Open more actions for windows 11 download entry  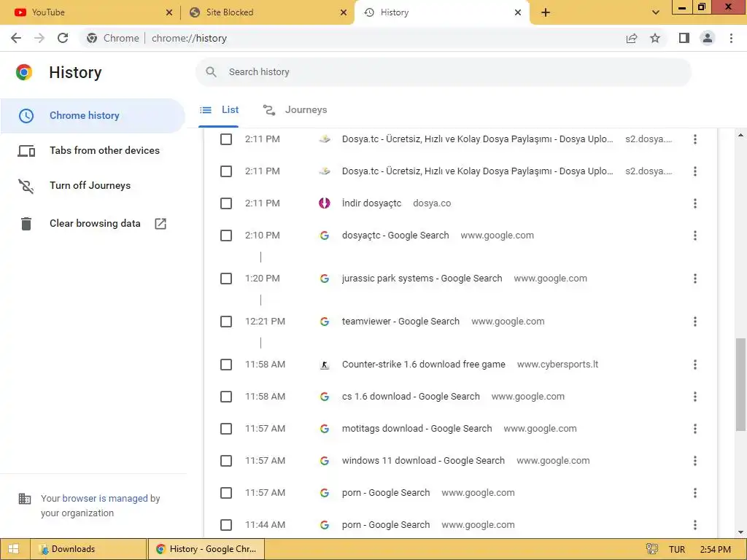[x=695, y=461]
